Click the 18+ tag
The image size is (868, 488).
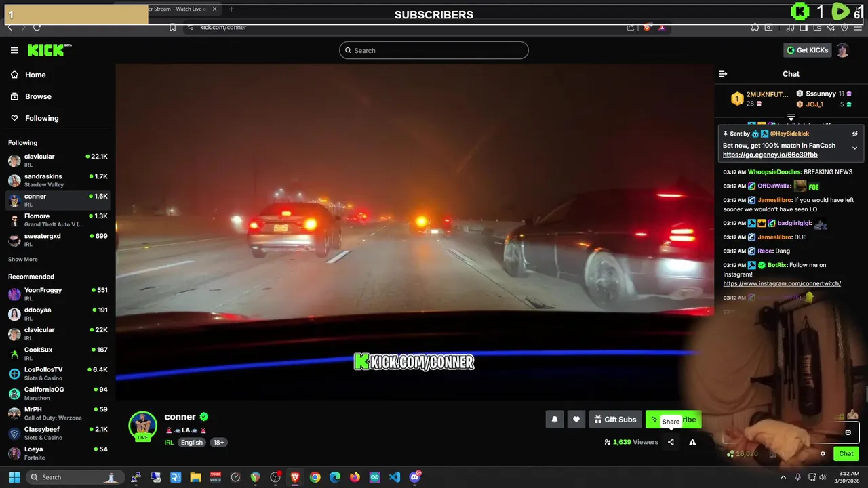click(219, 443)
